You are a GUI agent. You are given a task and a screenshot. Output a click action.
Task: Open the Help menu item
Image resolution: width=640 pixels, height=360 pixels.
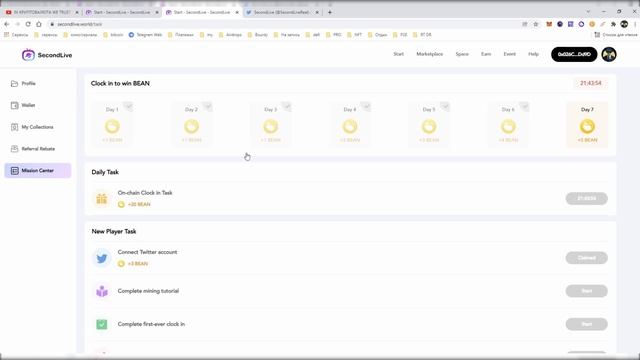click(533, 54)
